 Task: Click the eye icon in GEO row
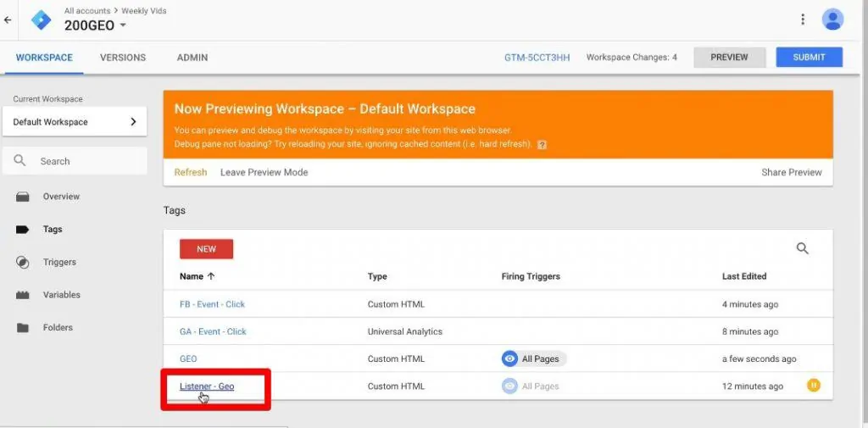509,359
